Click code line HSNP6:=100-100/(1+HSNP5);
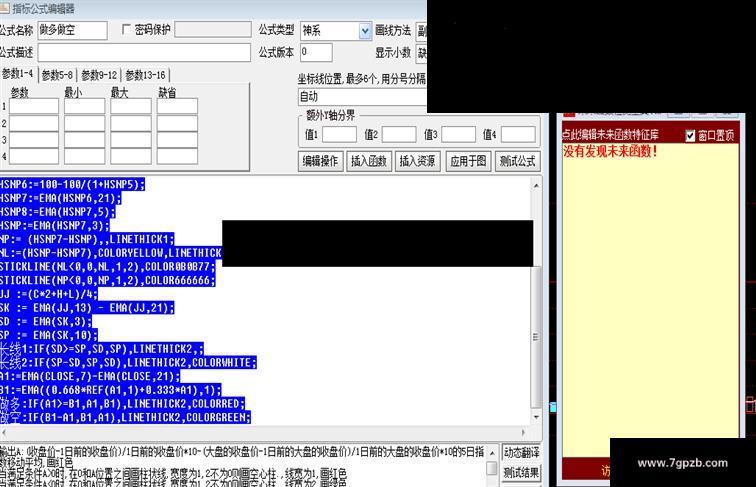Viewport: 756px width, 487px height. [x=72, y=184]
